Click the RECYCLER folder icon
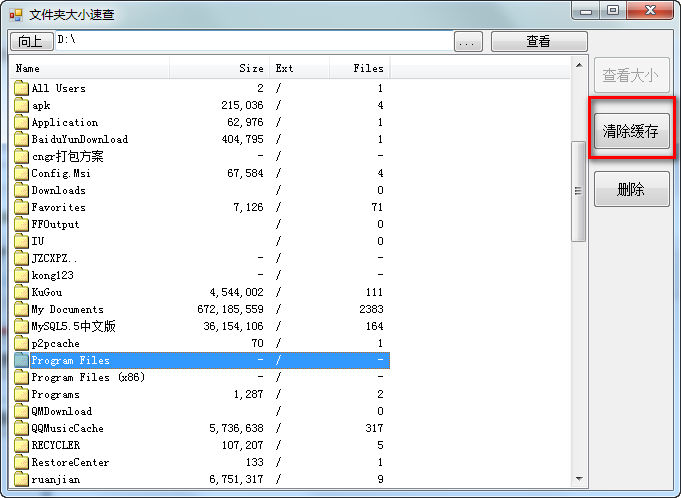 [x=21, y=445]
